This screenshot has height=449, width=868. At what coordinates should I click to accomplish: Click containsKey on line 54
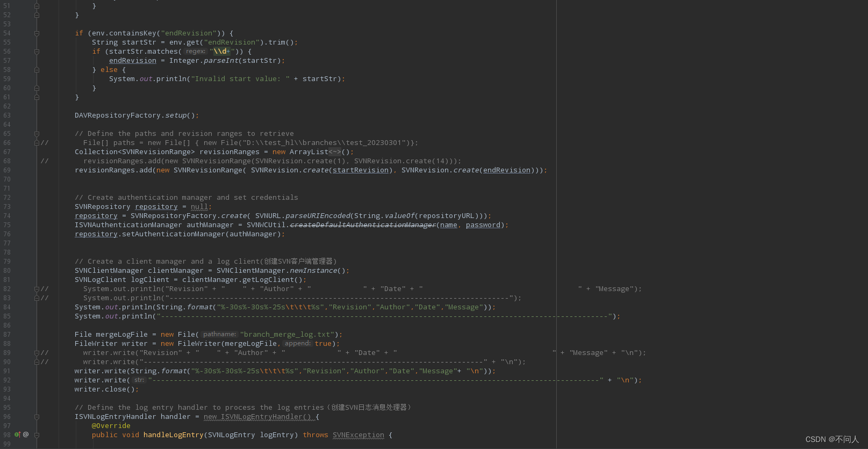[x=133, y=33]
